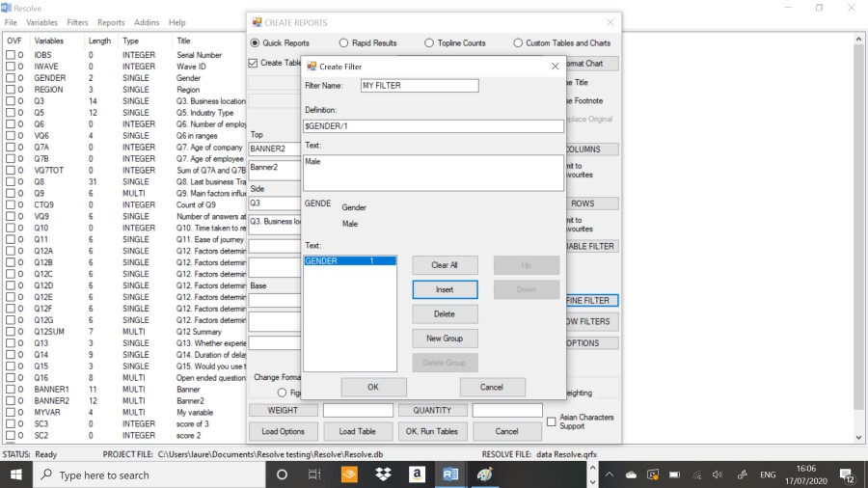The width and height of the screenshot is (868, 488).
Task: Open the orange Sublime-style taskbar app
Action: (x=349, y=474)
